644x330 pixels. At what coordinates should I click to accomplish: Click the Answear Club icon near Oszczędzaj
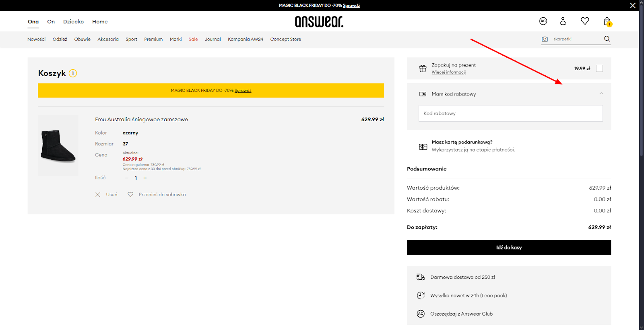point(421,313)
